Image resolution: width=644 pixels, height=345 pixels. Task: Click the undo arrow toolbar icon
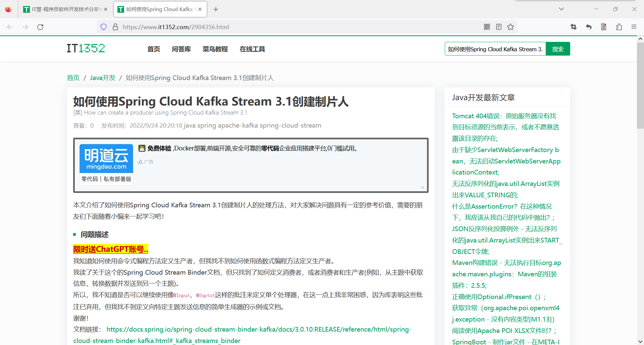589,27
